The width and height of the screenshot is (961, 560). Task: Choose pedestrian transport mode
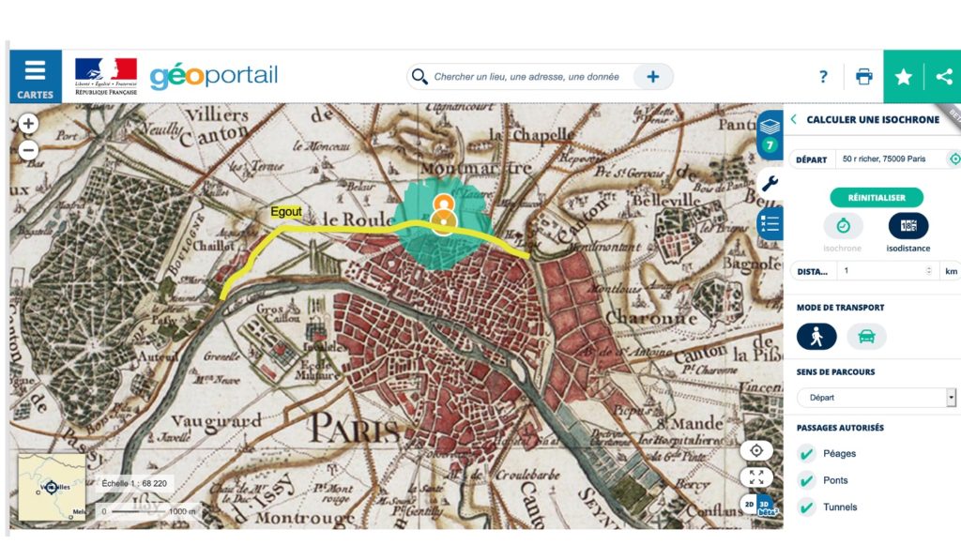point(816,337)
